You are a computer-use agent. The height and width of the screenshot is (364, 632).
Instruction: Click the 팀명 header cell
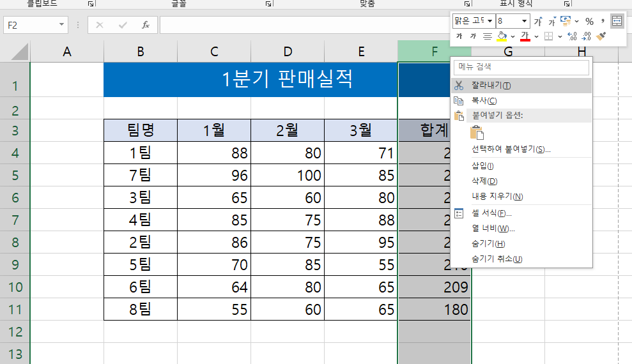(140, 130)
